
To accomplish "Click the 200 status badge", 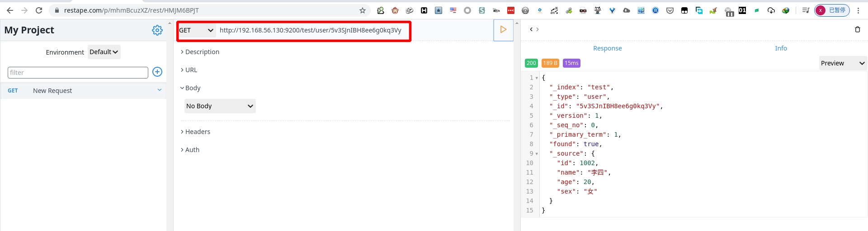I will (531, 63).
